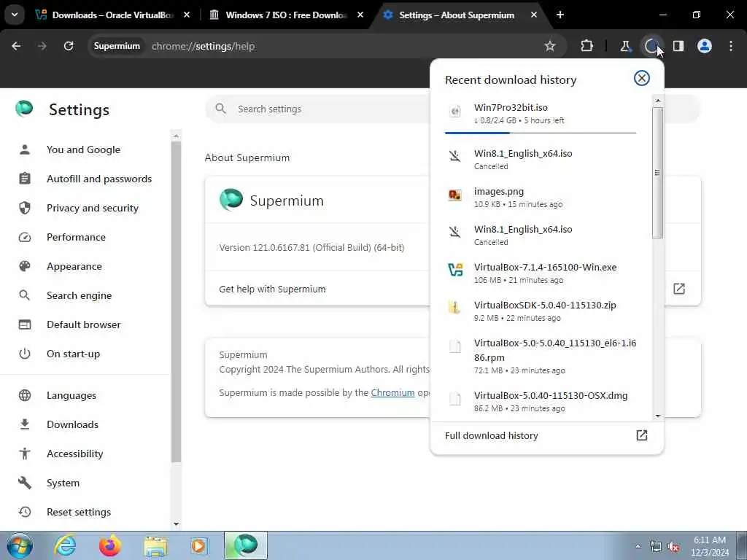The image size is (747, 560).
Task: Click the download popup scrollbar thumb
Action: pos(658,172)
